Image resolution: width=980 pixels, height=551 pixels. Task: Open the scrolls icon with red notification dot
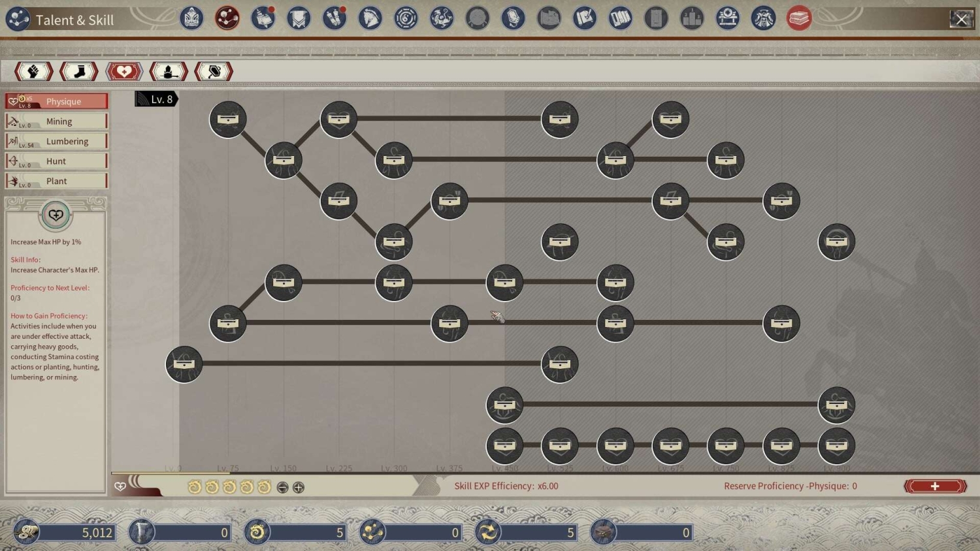point(335,18)
